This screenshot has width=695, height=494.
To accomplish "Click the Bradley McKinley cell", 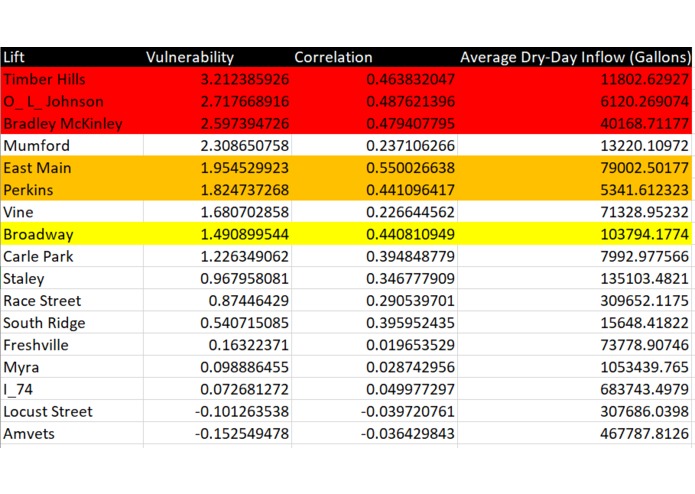I will [72, 123].
